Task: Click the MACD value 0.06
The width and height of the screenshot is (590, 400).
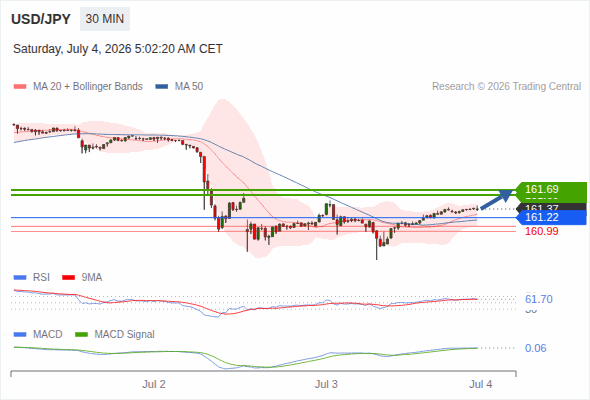Action: [536, 348]
